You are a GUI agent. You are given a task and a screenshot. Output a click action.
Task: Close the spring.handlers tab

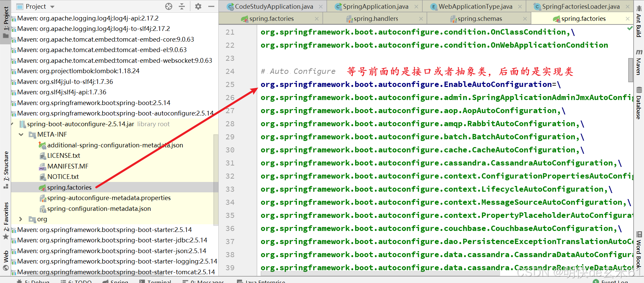pyautogui.click(x=421, y=19)
